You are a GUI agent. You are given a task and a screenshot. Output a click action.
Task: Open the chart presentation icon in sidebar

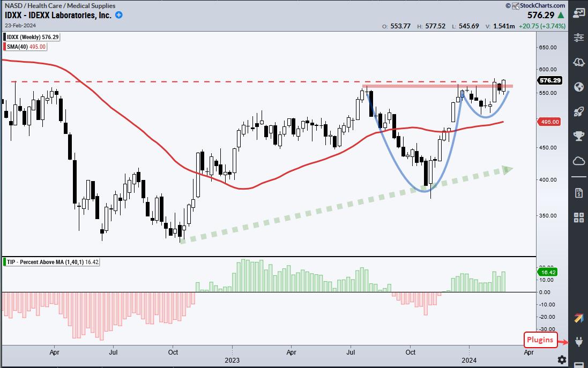(x=578, y=13)
